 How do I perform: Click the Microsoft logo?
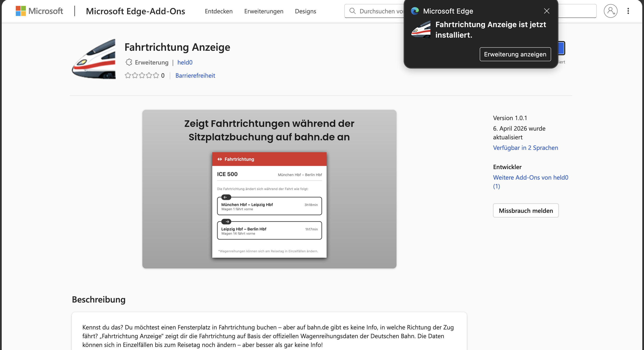(x=39, y=11)
